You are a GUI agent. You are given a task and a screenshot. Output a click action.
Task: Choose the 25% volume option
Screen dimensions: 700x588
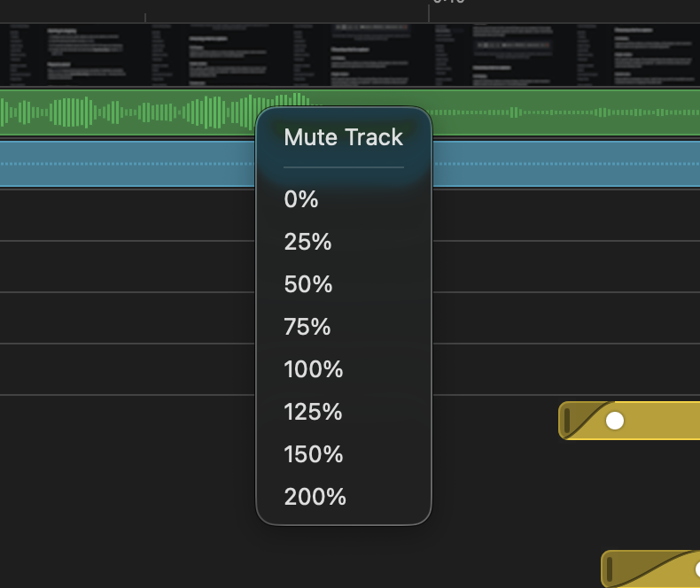pos(343,242)
